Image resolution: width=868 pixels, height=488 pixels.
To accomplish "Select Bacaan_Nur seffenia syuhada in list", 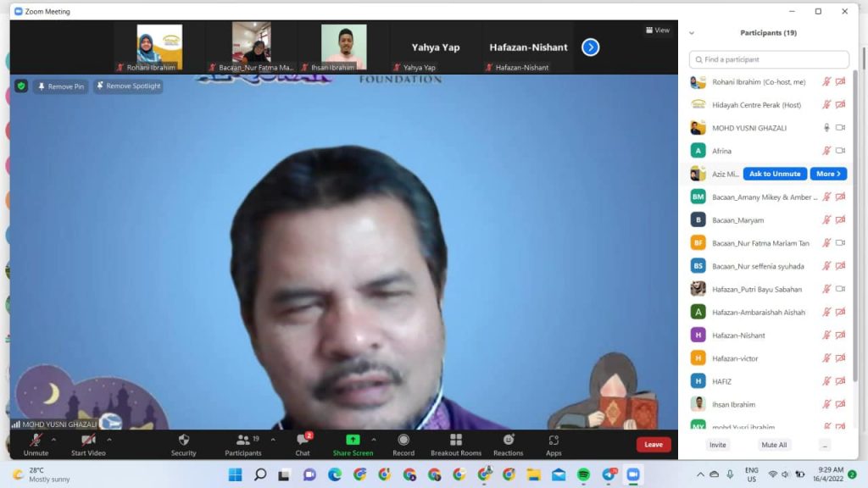I will [768, 266].
